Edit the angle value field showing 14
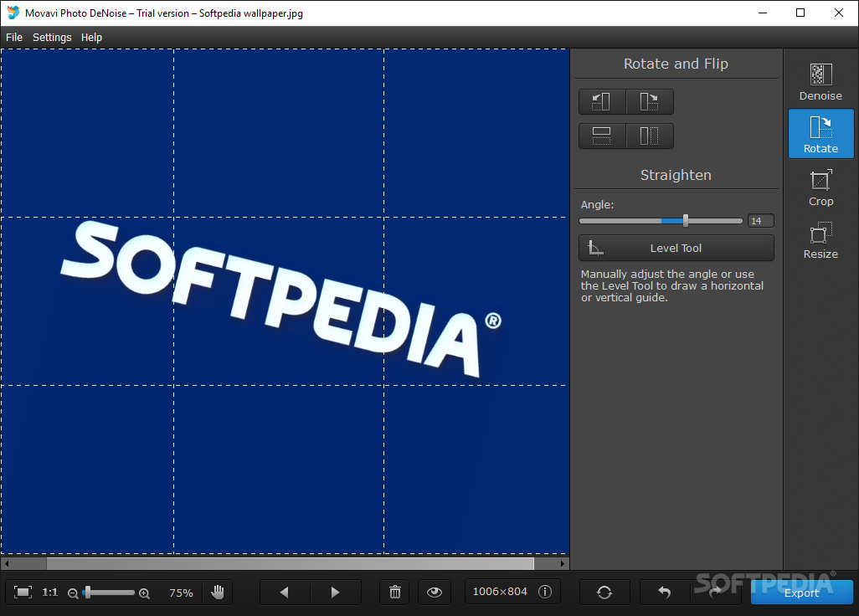This screenshot has width=859, height=616. pyautogui.click(x=760, y=221)
